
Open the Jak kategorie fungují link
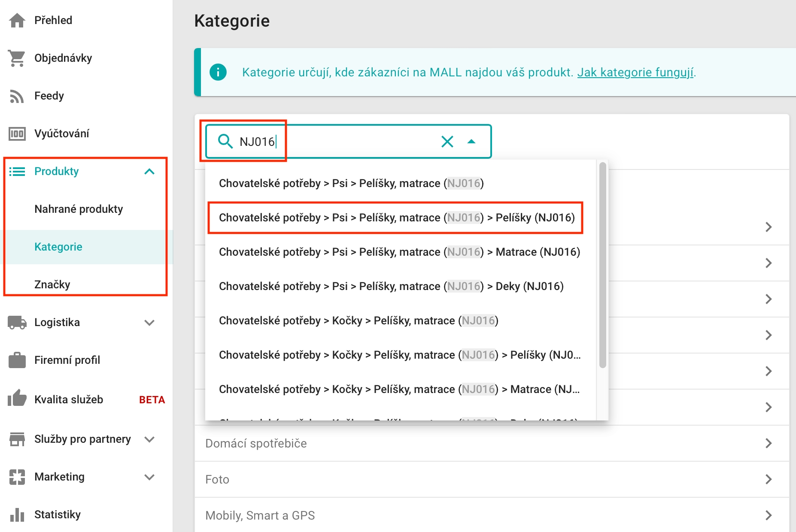(x=635, y=73)
